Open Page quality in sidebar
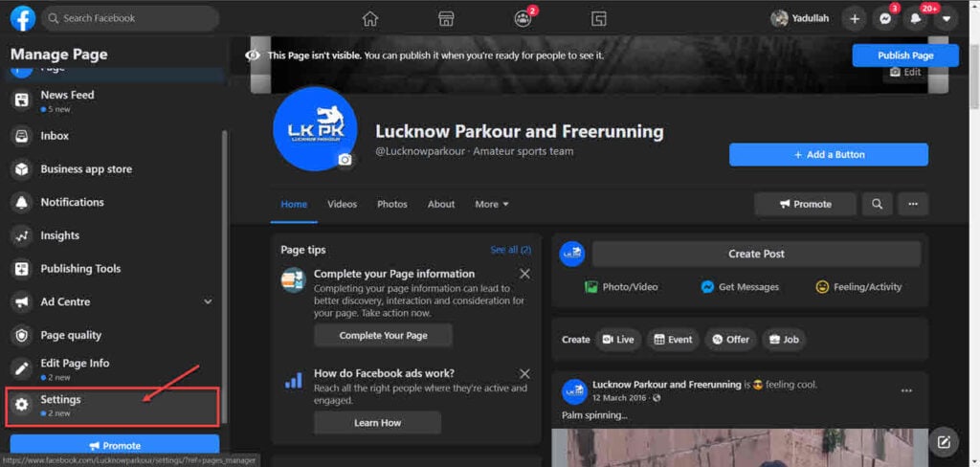 pos(115,335)
